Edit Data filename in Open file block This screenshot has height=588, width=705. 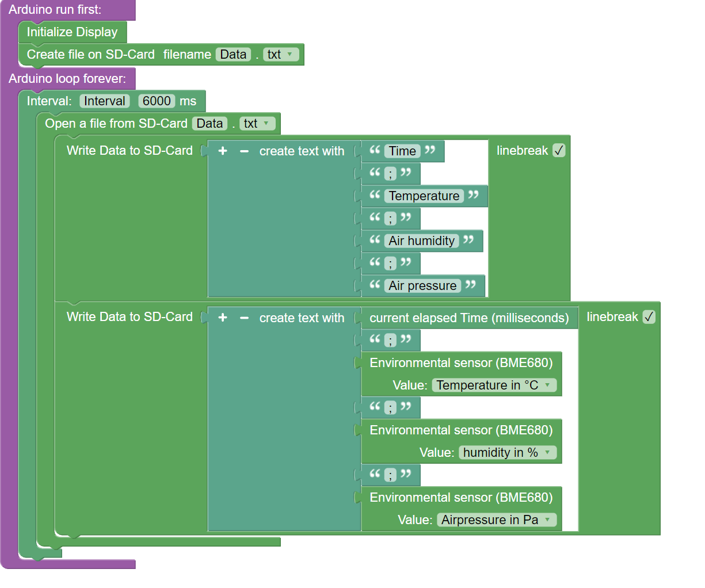click(x=209, y=124)
